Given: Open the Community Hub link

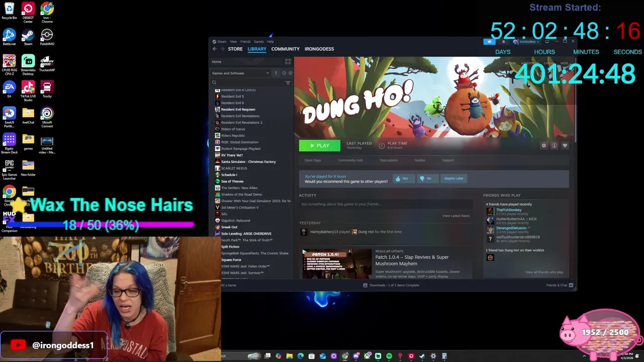Looking at the screenshot, I should tap(350, 160).
